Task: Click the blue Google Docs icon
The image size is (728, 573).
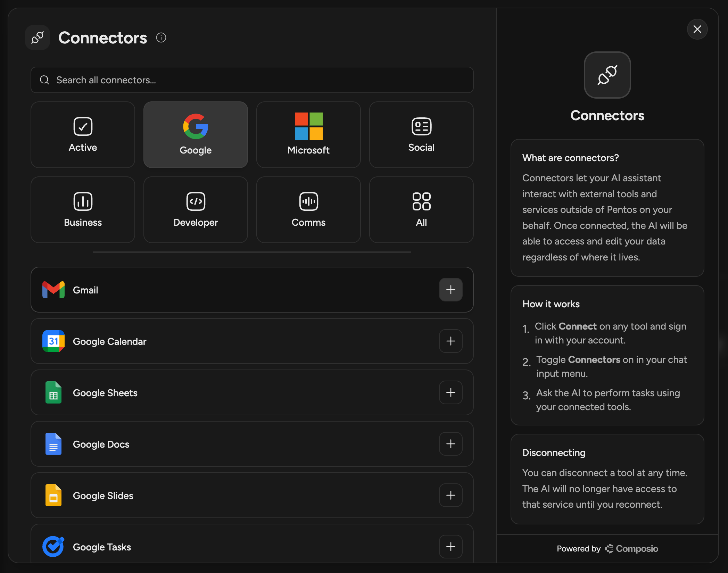Action: click(53, 444)
